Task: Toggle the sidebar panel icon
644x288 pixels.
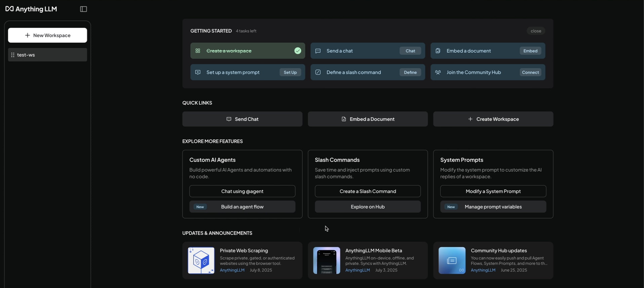Action: pos(84,9)
